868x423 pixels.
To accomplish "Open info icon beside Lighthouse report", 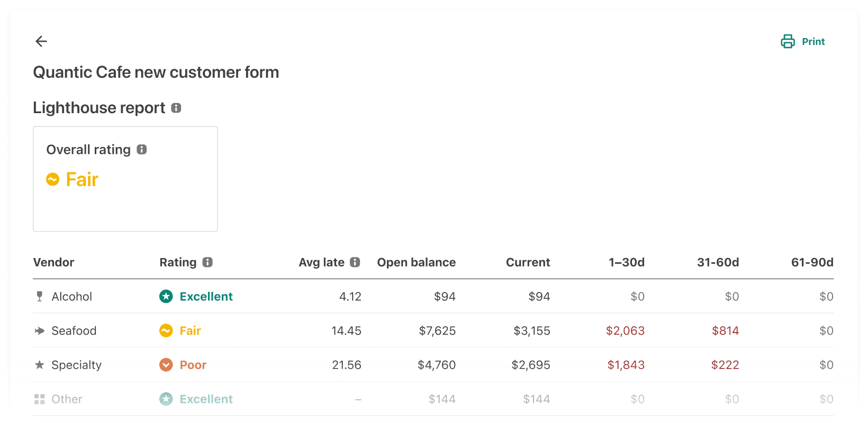I will tap(176, 108).
